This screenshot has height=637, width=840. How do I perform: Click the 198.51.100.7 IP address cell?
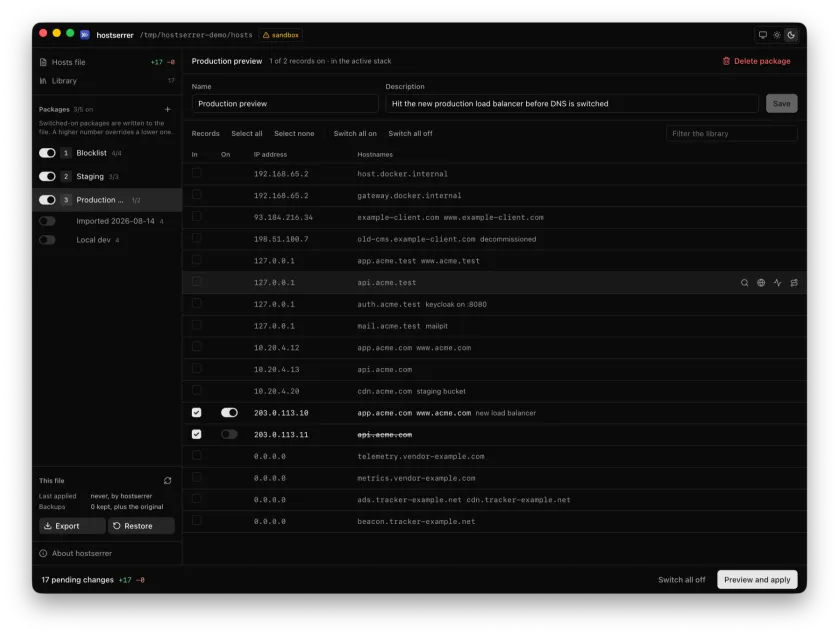coord(281,239)
